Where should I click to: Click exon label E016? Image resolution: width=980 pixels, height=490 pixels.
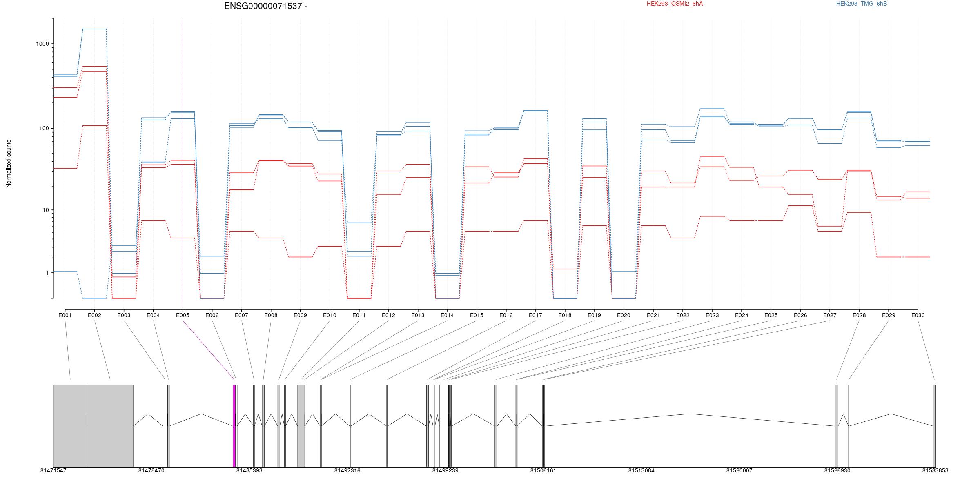coord(506,315)
